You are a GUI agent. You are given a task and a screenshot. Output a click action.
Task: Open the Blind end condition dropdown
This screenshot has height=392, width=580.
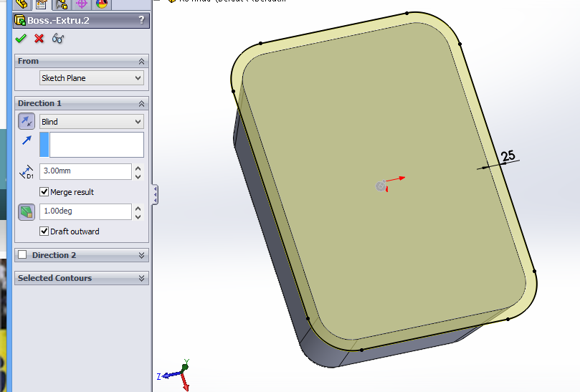pos(92,122)
